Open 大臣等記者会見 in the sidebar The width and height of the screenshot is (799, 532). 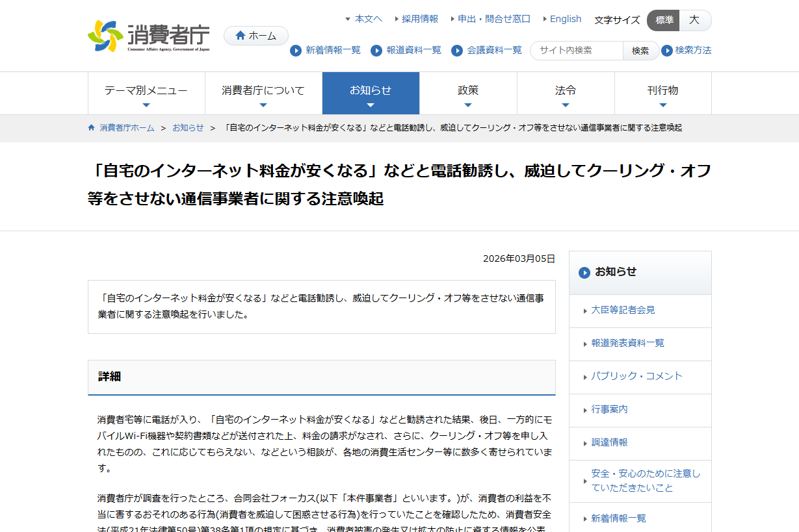tap(623, 310)
